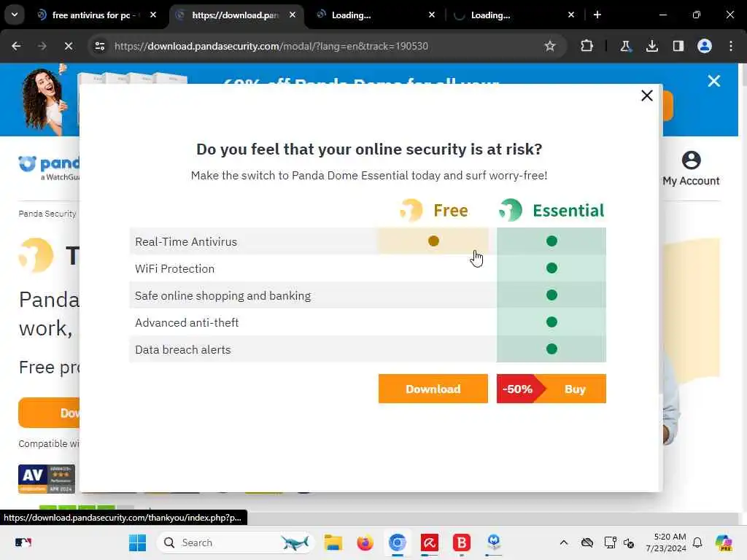Open Copilot preview icon in tray
The height and width of the screenshot is (560, 747).
[724, 542]
